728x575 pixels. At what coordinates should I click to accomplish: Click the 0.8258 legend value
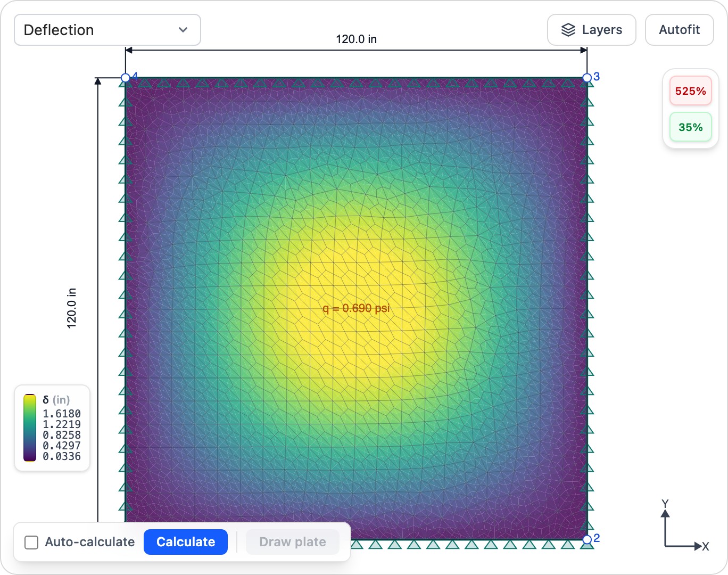(x=62, y=435)
